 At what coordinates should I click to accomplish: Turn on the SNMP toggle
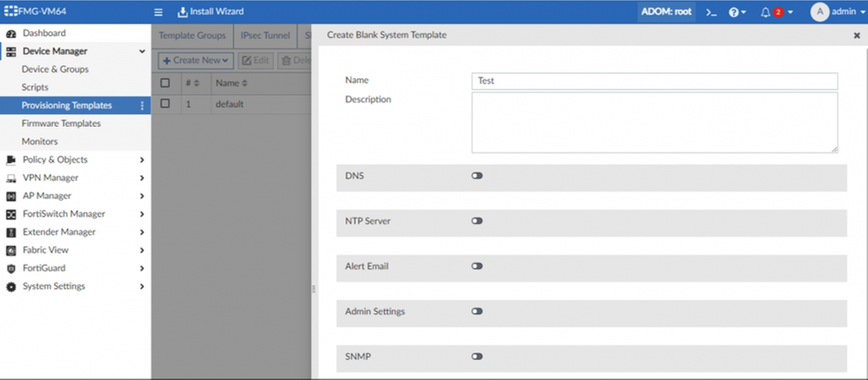477,356
